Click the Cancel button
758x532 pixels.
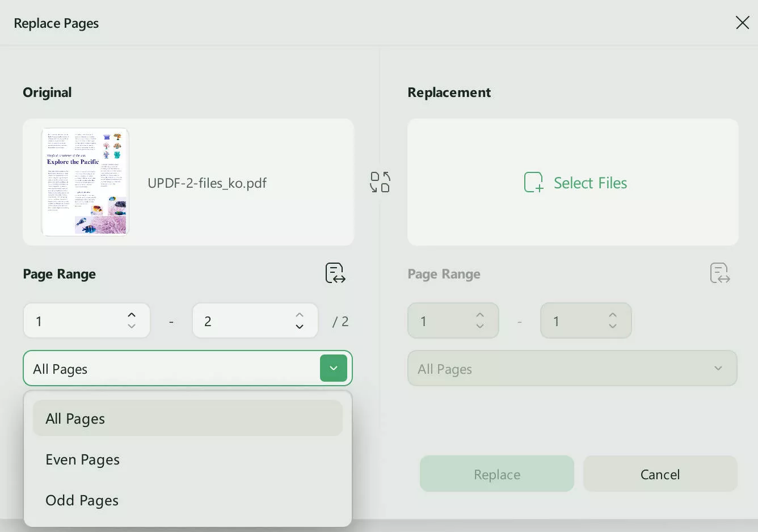[x=660, y=474]
